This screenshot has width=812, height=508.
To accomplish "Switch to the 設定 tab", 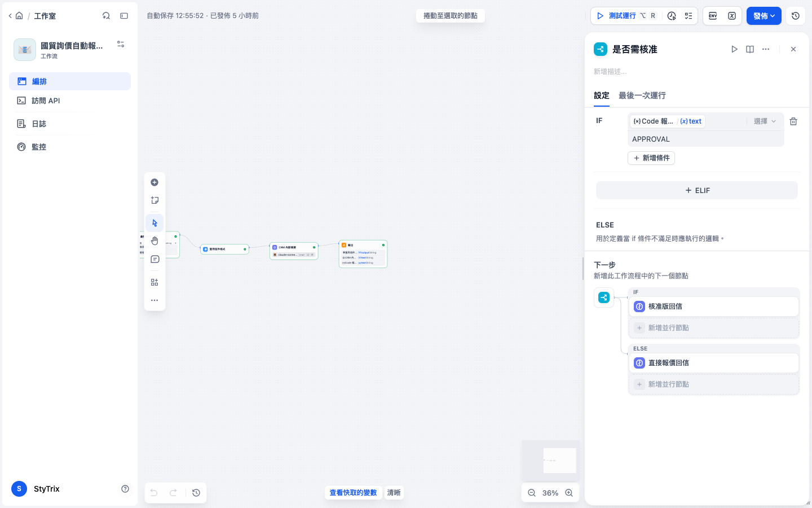I will click(x=602, y=95).
